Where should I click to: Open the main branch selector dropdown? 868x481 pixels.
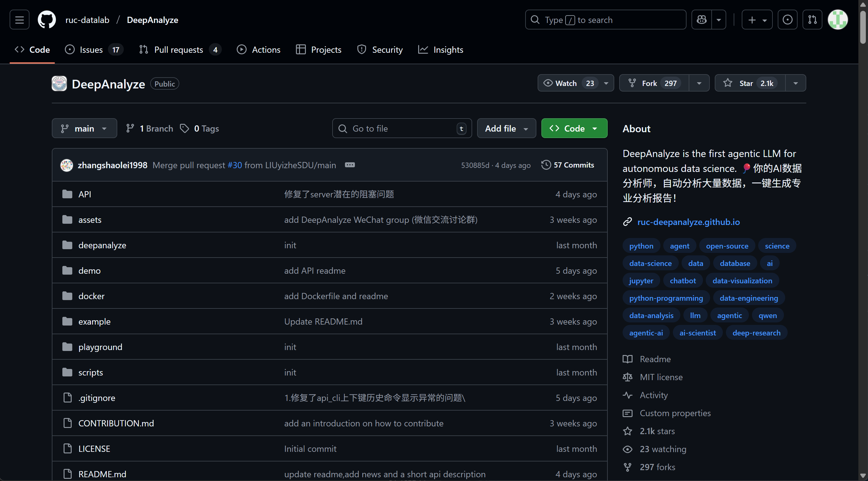tap(84, 128)
